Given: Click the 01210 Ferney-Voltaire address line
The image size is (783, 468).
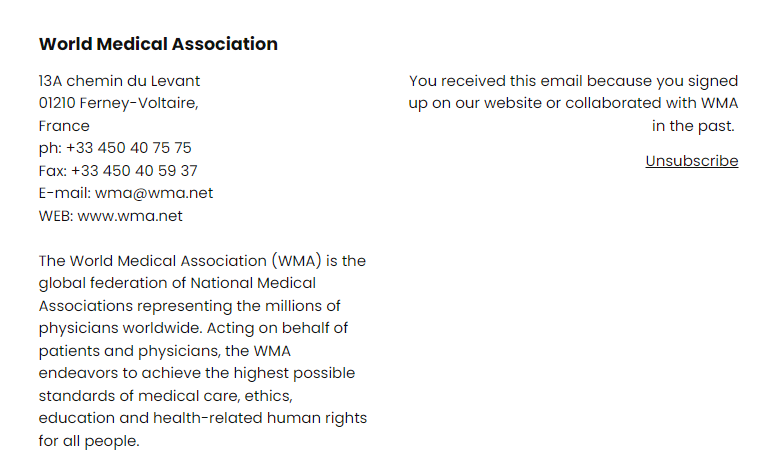Looking at the screenshot, I should [x=118, y=103].
